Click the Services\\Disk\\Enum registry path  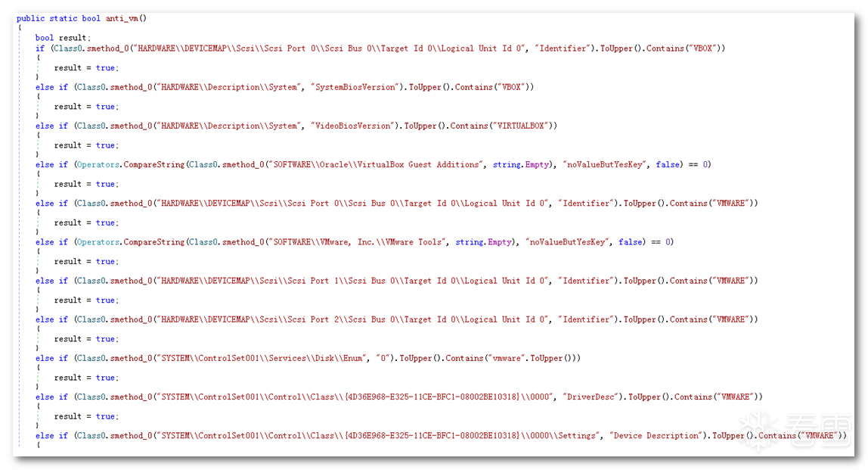click(262, 359)
